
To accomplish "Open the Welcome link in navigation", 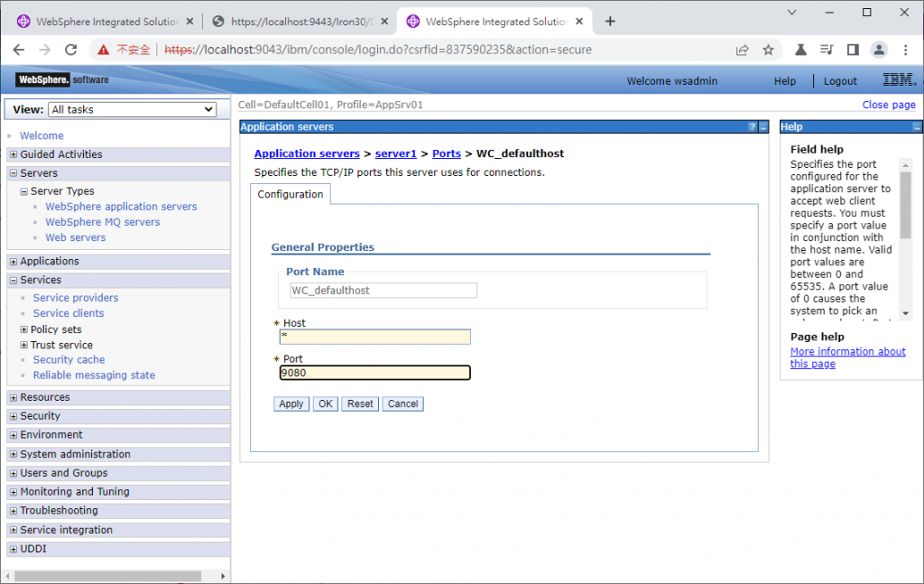I will click(42, 135).
